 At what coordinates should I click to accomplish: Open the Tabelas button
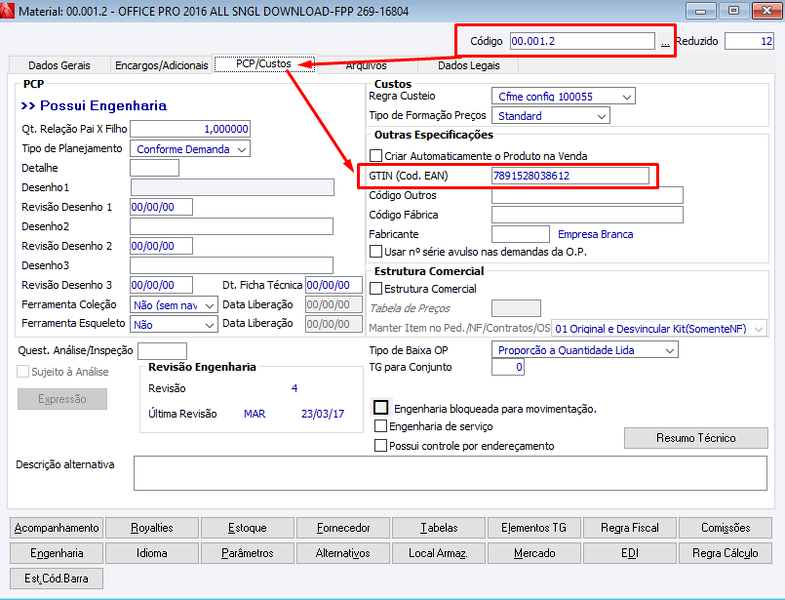439,528
